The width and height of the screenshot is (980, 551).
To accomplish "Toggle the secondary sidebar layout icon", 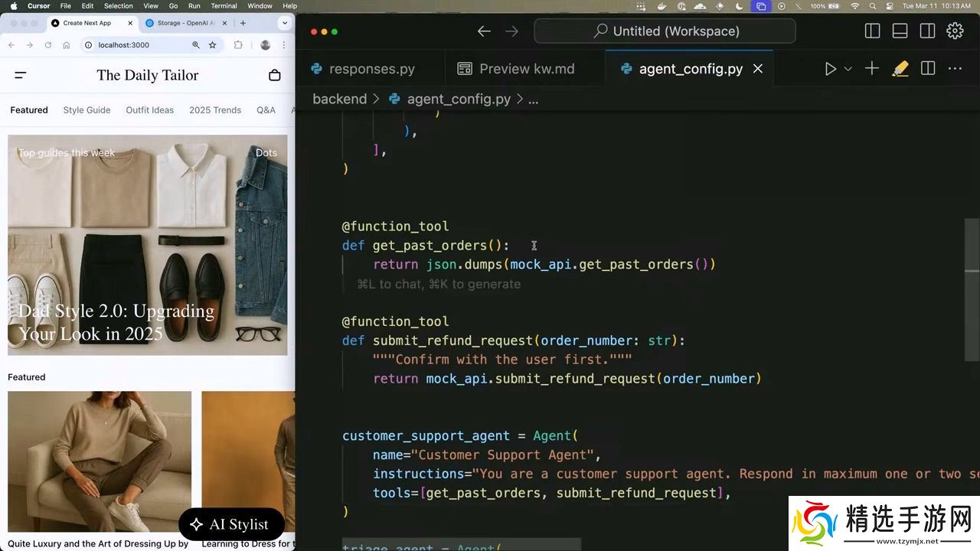I will [927, 31].
